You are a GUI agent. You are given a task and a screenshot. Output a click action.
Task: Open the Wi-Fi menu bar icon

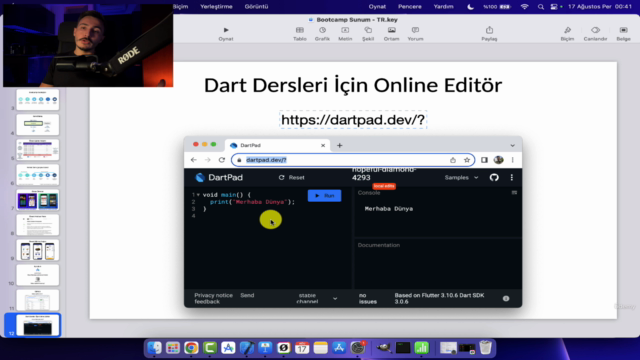[x=524, y=7]
